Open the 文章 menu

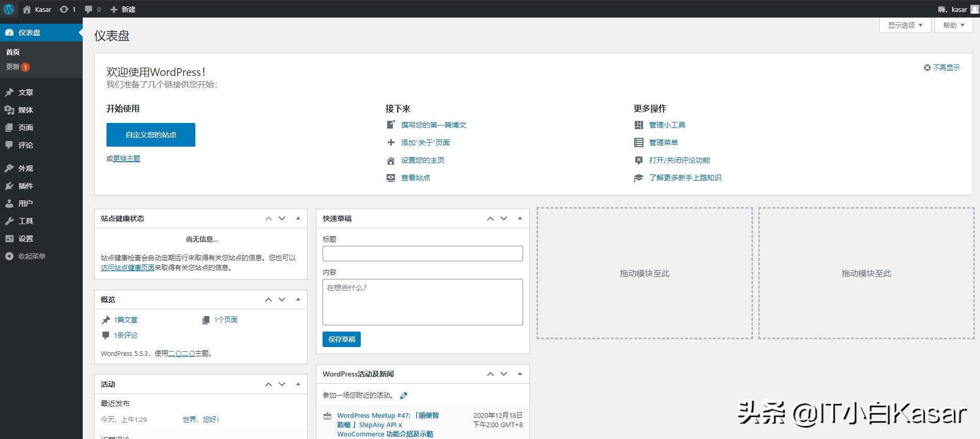point(41,92)
